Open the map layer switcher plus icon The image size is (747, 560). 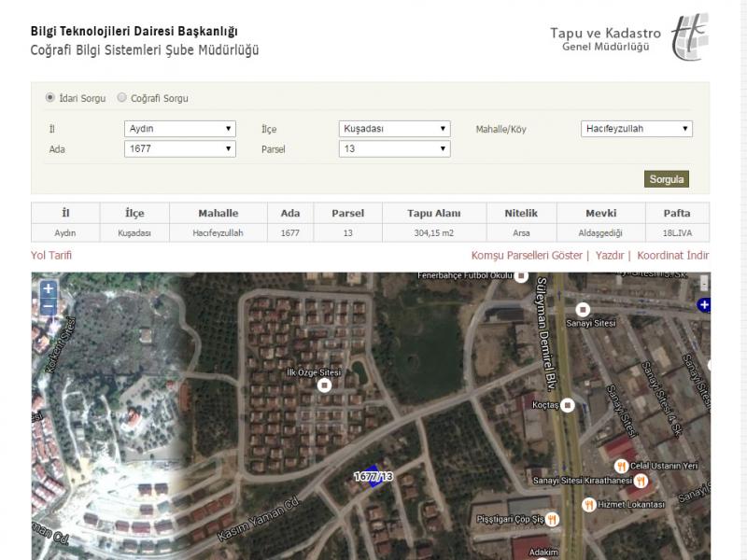tap(704, 304)
